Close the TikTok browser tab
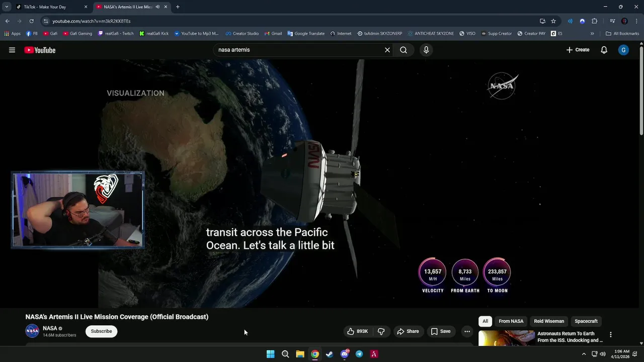 pos(86,7)
